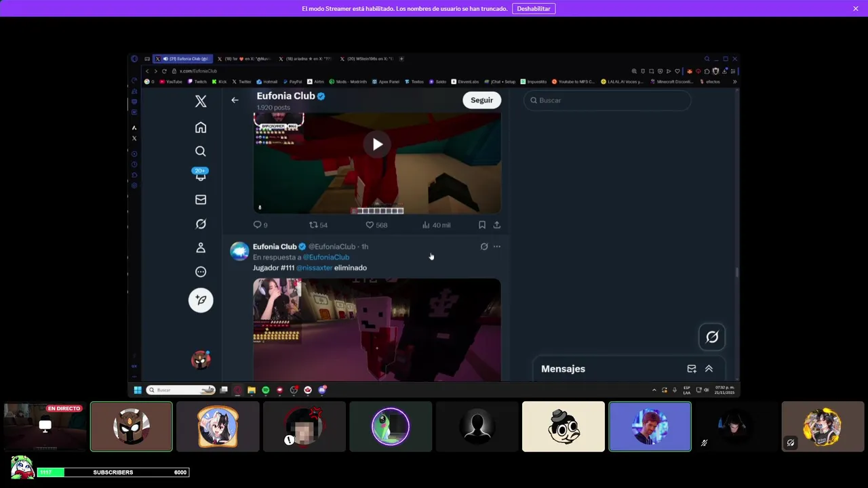This screenshot has width=868, height=488.
Task: Click the Grok icon on the second post
Action: [484, 247]
